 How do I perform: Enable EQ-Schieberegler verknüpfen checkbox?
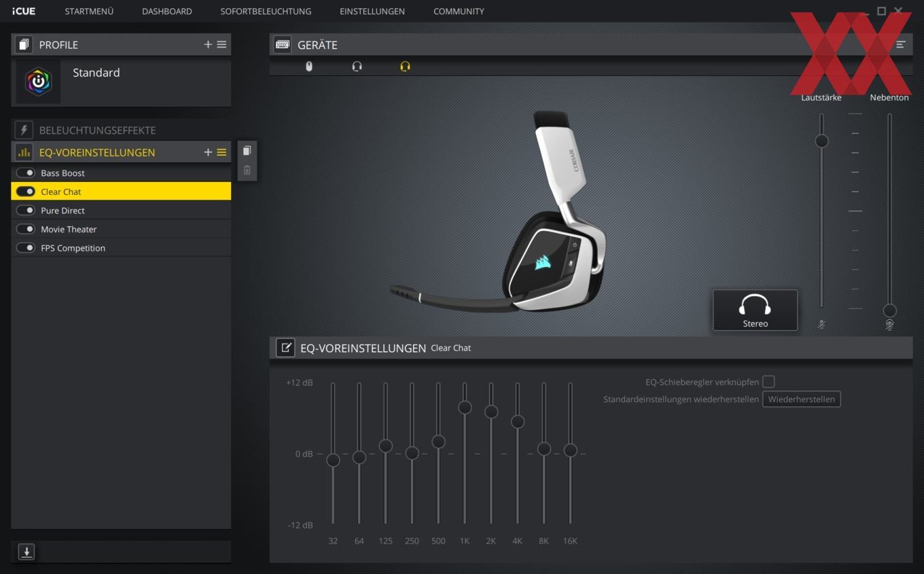pos(768,382)
